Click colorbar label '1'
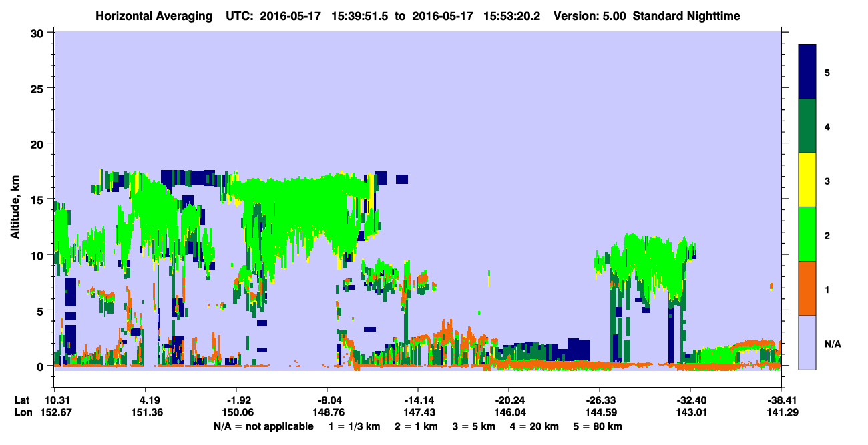 [x=827, y=288]
